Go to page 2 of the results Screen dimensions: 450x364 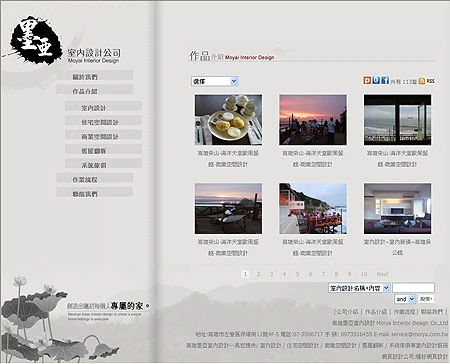pos(258,274)
